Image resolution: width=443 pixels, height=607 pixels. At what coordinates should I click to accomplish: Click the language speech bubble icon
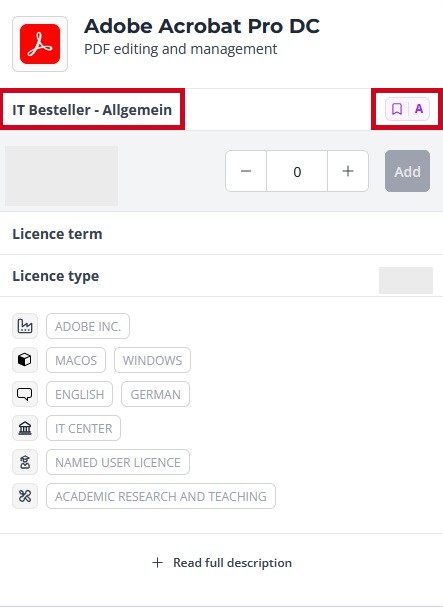(25, 394)
